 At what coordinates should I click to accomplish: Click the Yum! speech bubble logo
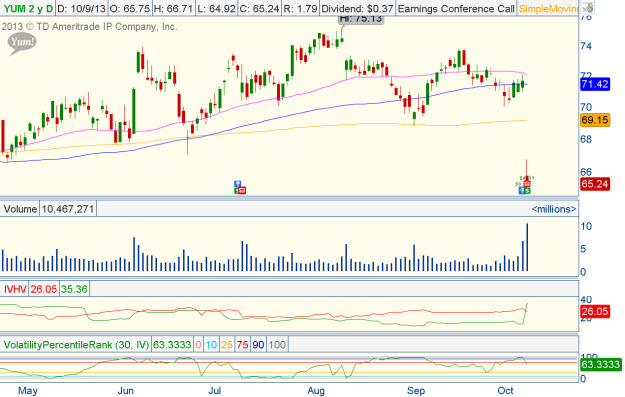tap(22, 43)
